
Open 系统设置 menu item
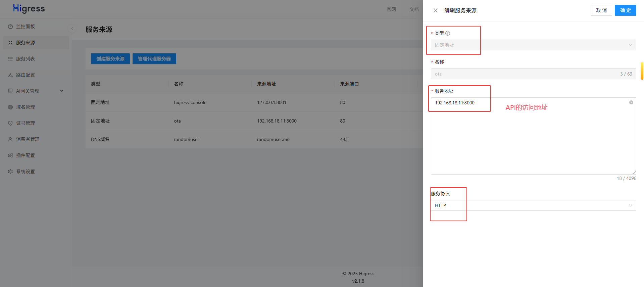tap(36, 172)
